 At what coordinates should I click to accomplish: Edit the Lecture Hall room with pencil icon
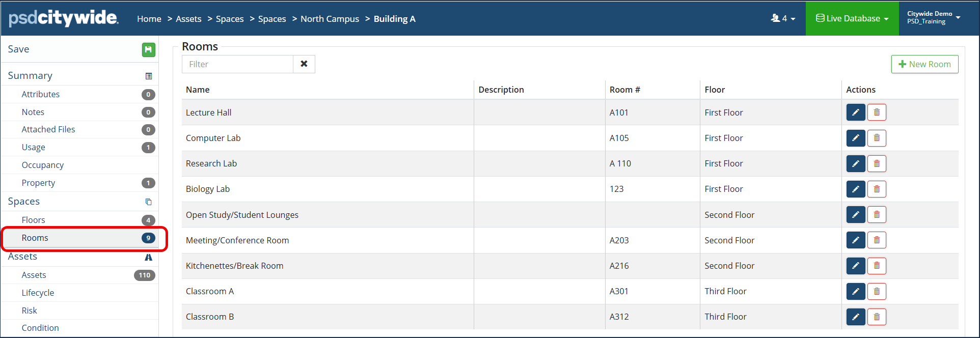coord(856,112)
